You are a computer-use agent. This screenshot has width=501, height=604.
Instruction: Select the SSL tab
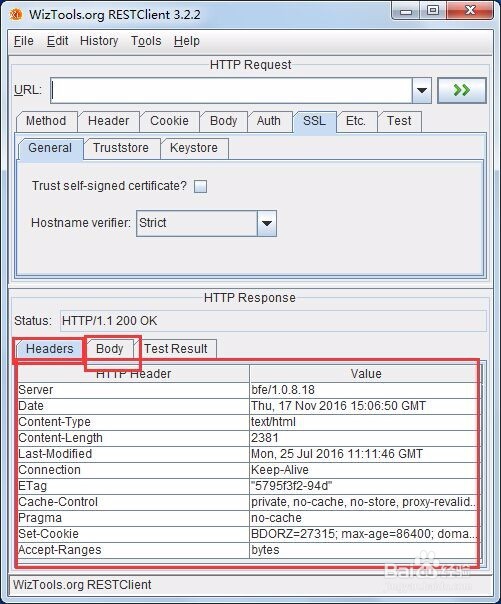314,121
